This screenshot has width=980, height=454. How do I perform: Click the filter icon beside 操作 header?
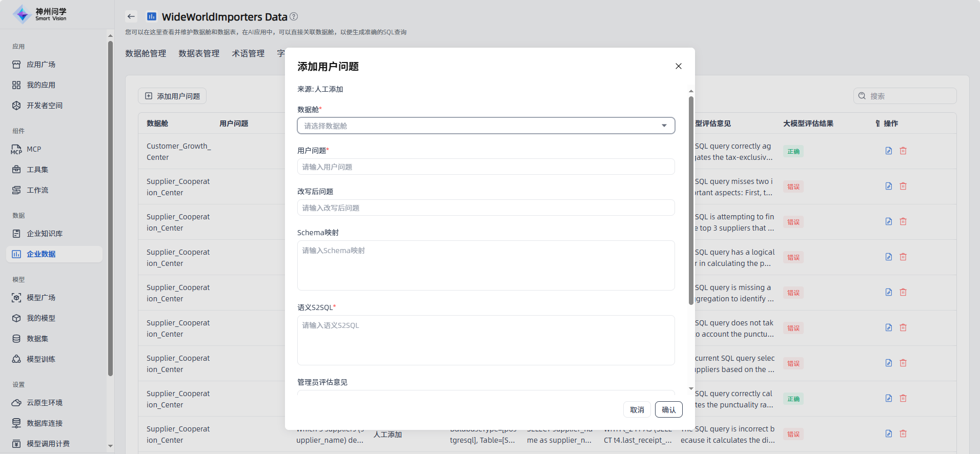tap(877, 123)
